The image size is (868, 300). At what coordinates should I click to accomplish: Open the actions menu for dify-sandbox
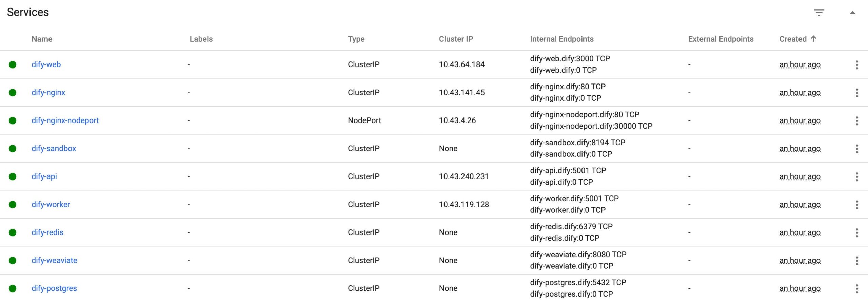coord(857,149)
